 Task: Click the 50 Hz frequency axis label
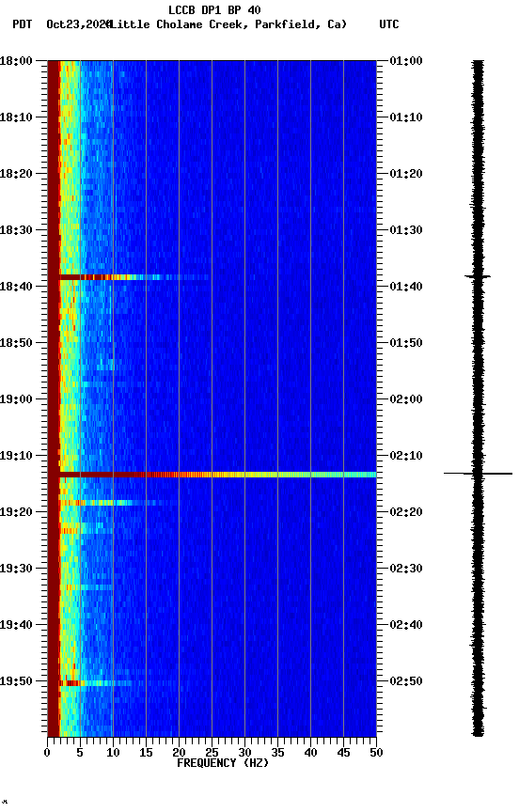pos(376,753)
